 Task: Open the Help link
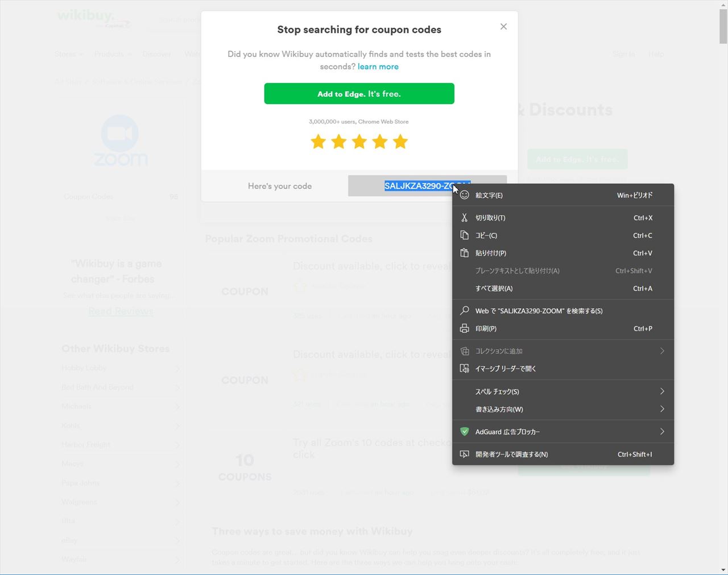point(656,54)
